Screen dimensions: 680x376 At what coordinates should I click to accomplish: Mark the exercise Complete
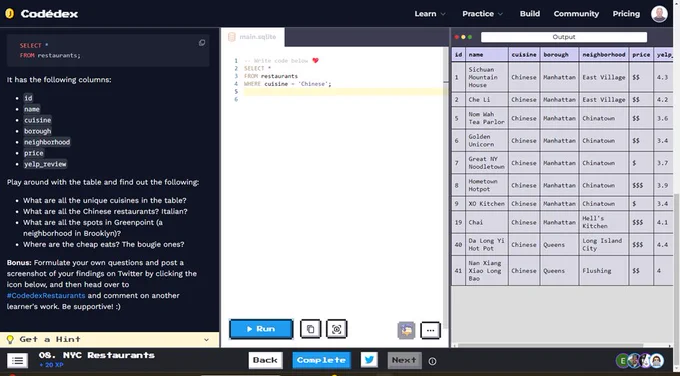[x=321, y=360]
